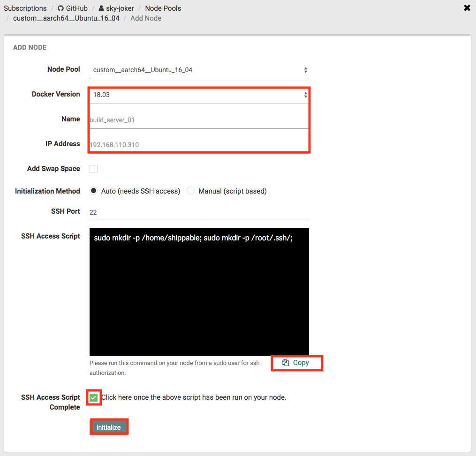Screen dimensions: 476x456
Task: Click the clipboard icon in Copy button
Action: 285,363
